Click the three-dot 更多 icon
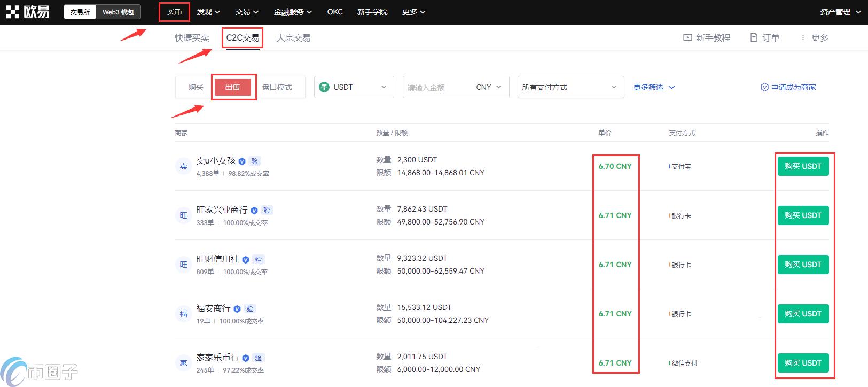868x387 pixels. (803, 37)
